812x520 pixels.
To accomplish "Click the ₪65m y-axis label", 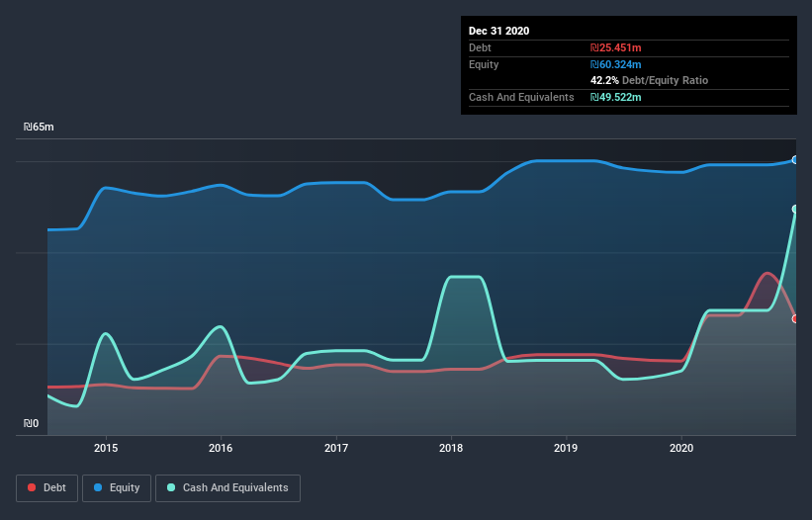I will (39, 127).
